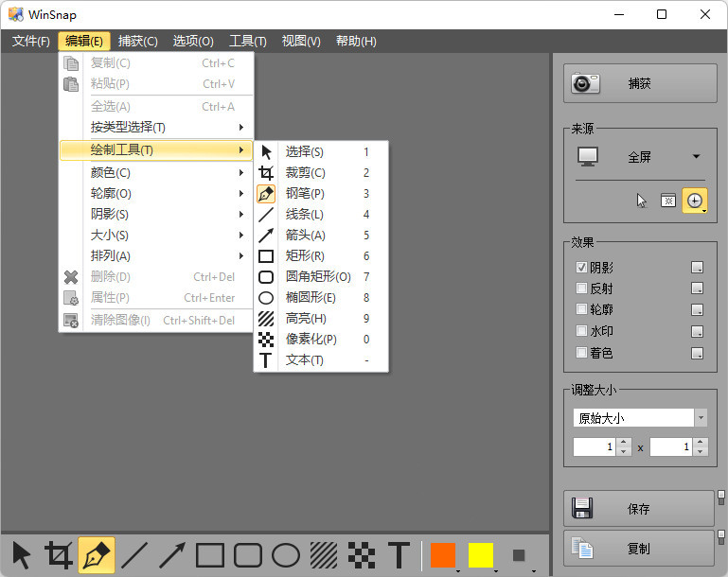Open the 视图(V) menu
The width and height of the screenshot is (728, 577).
point(301,42)
